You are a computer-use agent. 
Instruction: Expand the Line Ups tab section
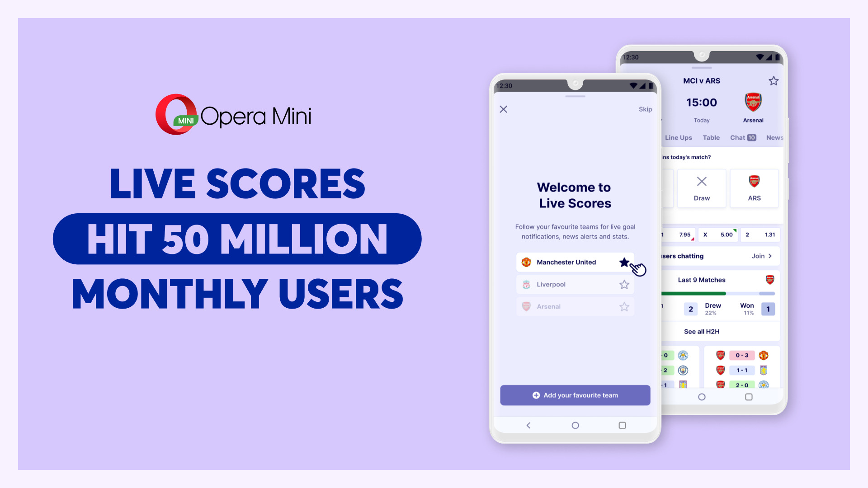(679, 138)
